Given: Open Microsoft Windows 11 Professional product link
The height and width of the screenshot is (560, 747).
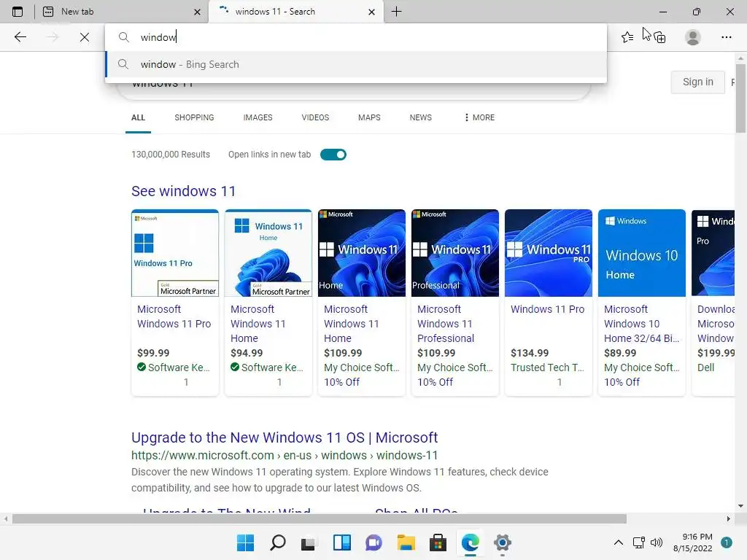Looking at the screenshot, I should point(446,323).
